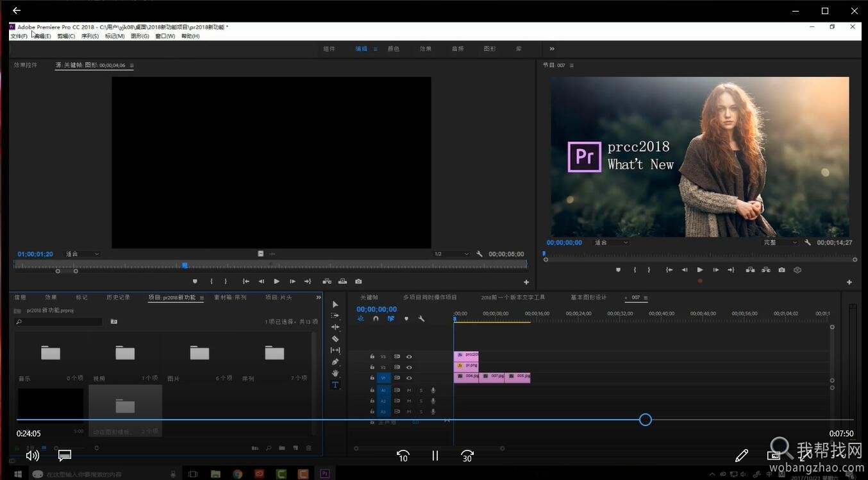Open Program monitor zoom level dropdown
The width and height of the screenshot is (868, 480).
click(612, 243)
